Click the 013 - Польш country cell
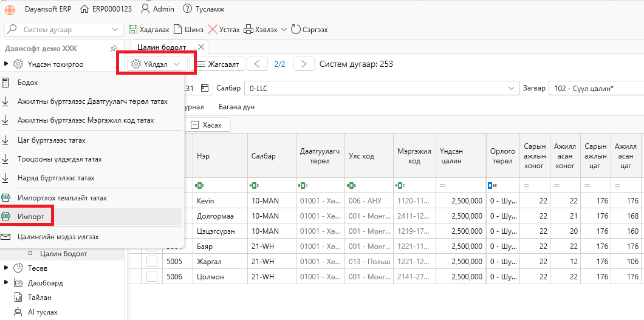644x320 pixels. (x=369, y=261)
